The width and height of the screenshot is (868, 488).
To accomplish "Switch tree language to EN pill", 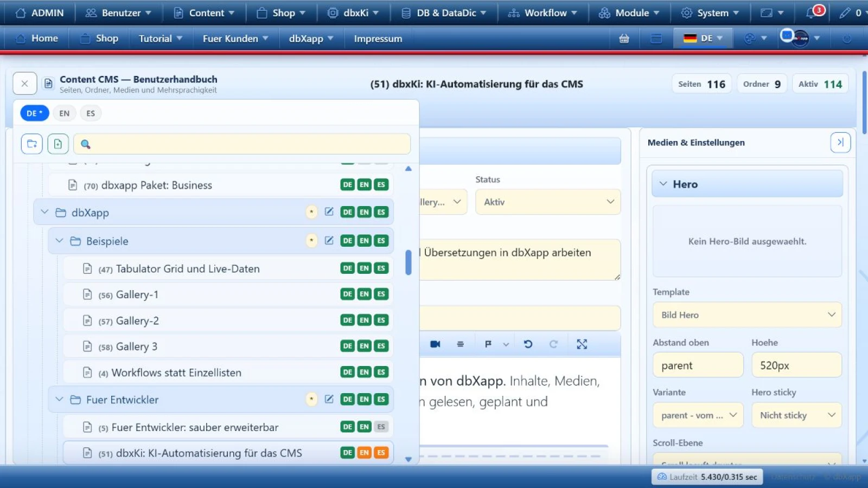I will point(64,113).
